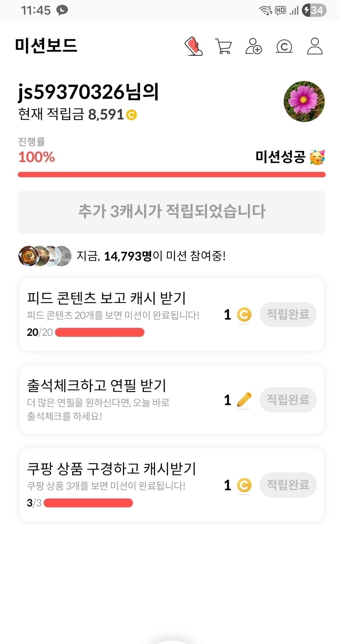
Task: Tap the party face emoji beside 미션성공
Action: coord(317,157)
